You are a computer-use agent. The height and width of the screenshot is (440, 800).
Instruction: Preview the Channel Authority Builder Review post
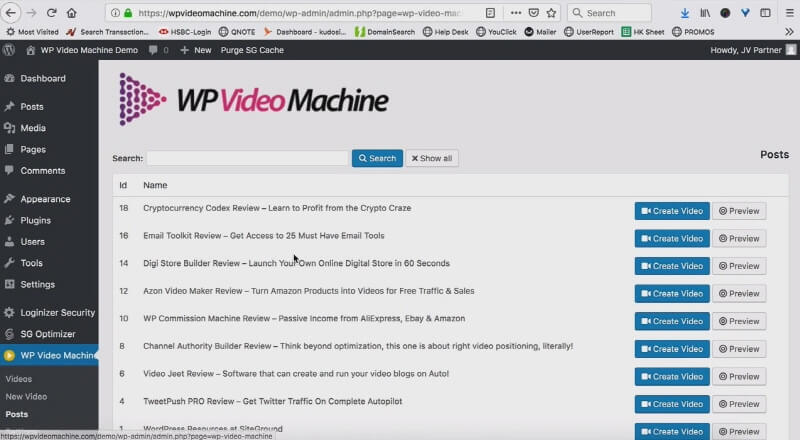[739, 349]
